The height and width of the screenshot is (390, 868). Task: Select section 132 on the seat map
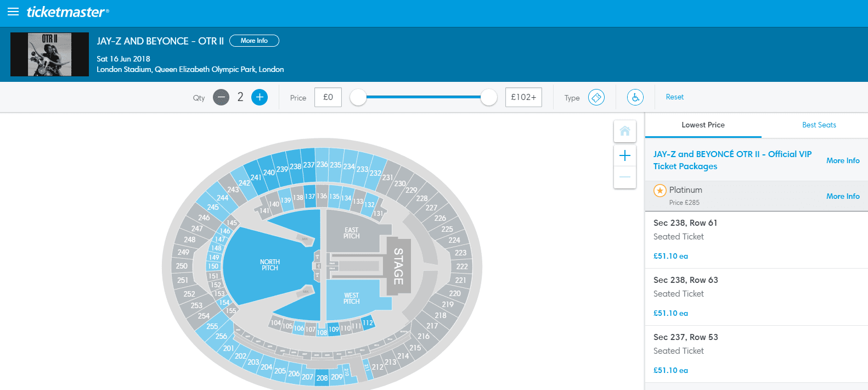[369, 204]
